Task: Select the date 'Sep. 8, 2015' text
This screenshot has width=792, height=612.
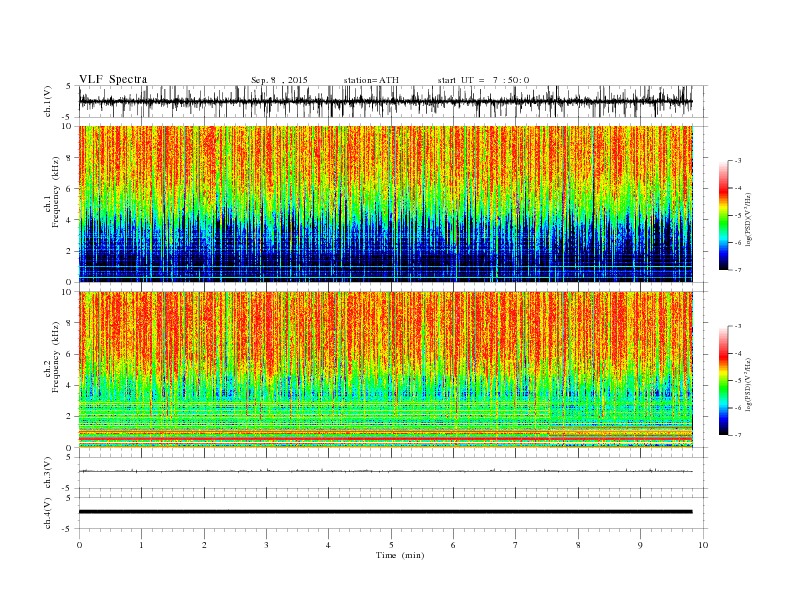Action: coord(279,80)
